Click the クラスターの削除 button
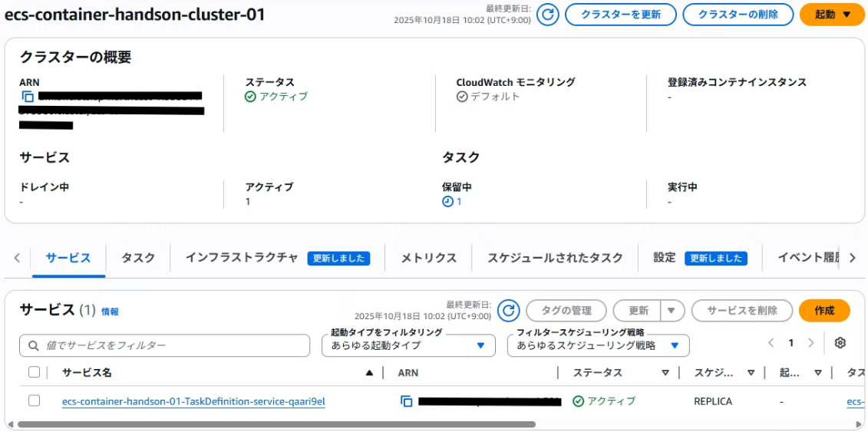868x432 pixels. click(738, 15)
